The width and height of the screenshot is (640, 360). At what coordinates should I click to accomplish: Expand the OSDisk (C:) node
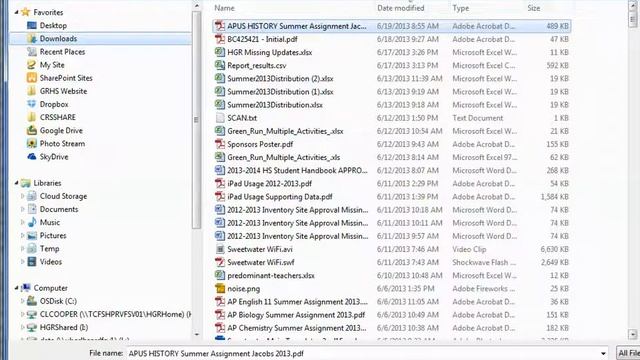[22, 301]
